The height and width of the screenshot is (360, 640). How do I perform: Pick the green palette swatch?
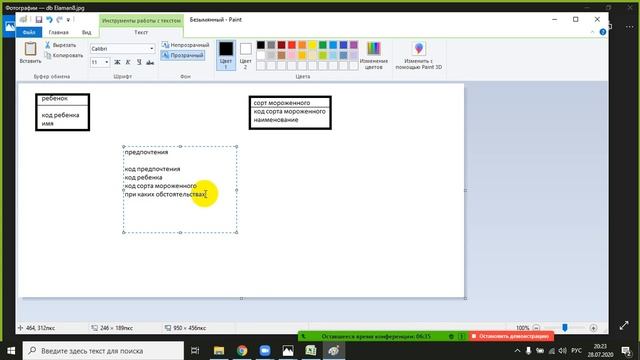tap(323, 45)
